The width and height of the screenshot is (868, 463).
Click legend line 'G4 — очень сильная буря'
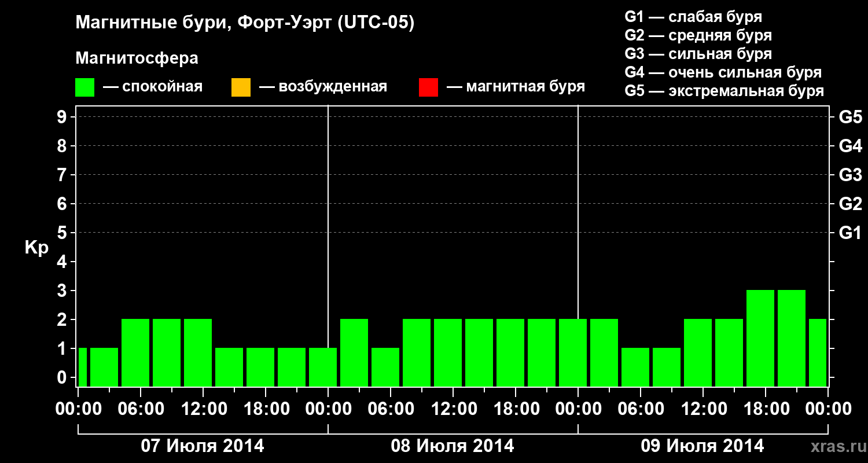723,72
